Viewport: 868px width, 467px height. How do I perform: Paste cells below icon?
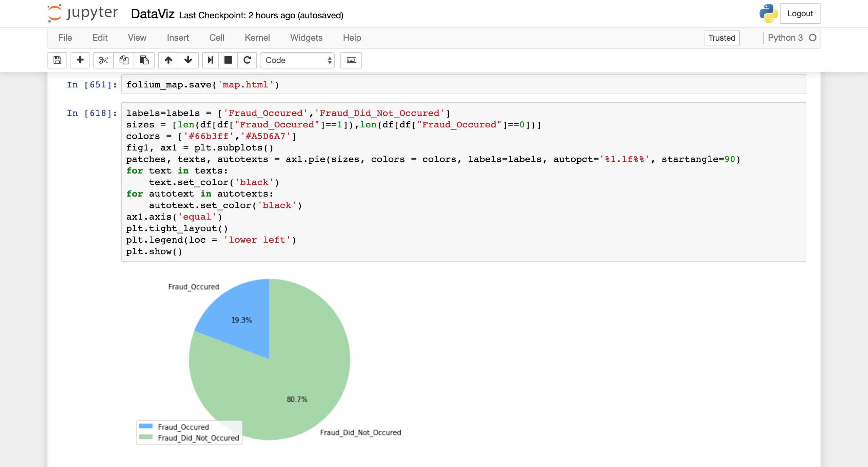(144, 60)
